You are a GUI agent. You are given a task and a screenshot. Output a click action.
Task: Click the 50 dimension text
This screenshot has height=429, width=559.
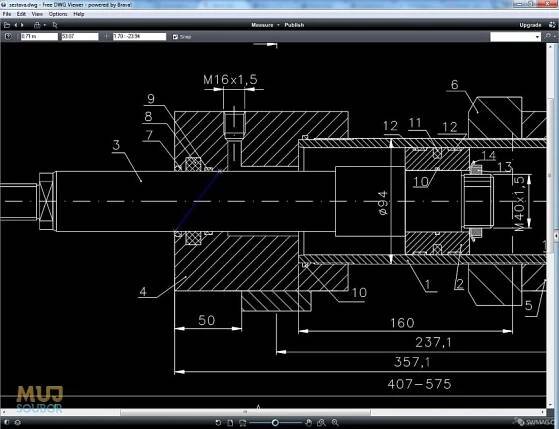(x=207, y=320)
